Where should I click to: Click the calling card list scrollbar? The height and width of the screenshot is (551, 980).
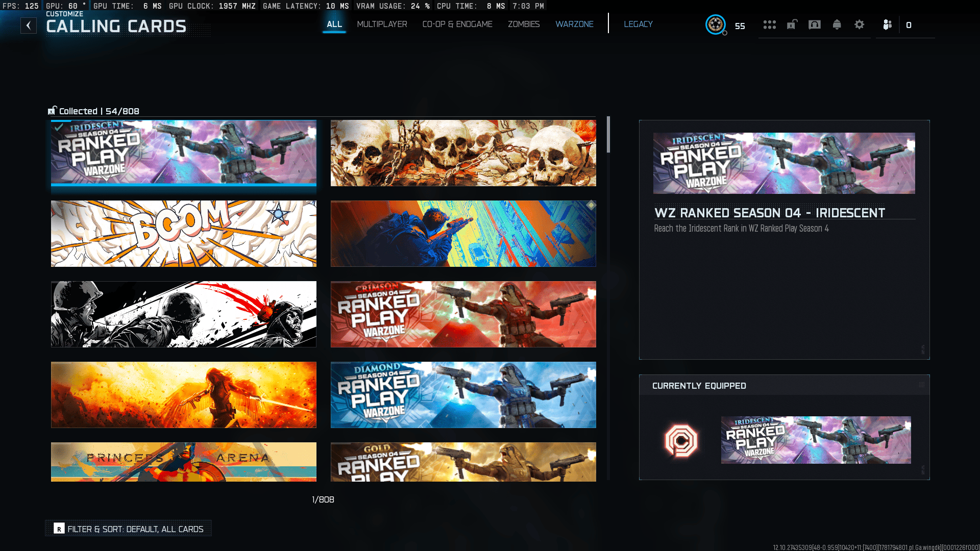pyautogui.click(x=608, y=135)
